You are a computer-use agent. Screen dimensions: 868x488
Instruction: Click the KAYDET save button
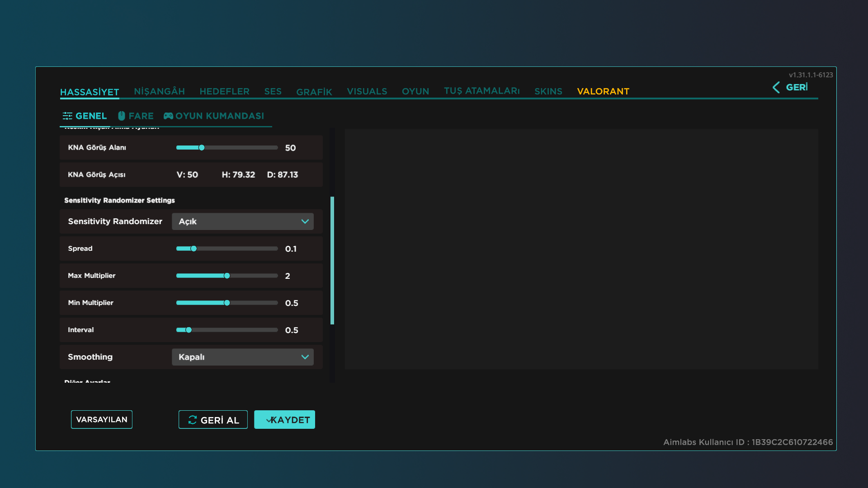[x=284, y=420]
